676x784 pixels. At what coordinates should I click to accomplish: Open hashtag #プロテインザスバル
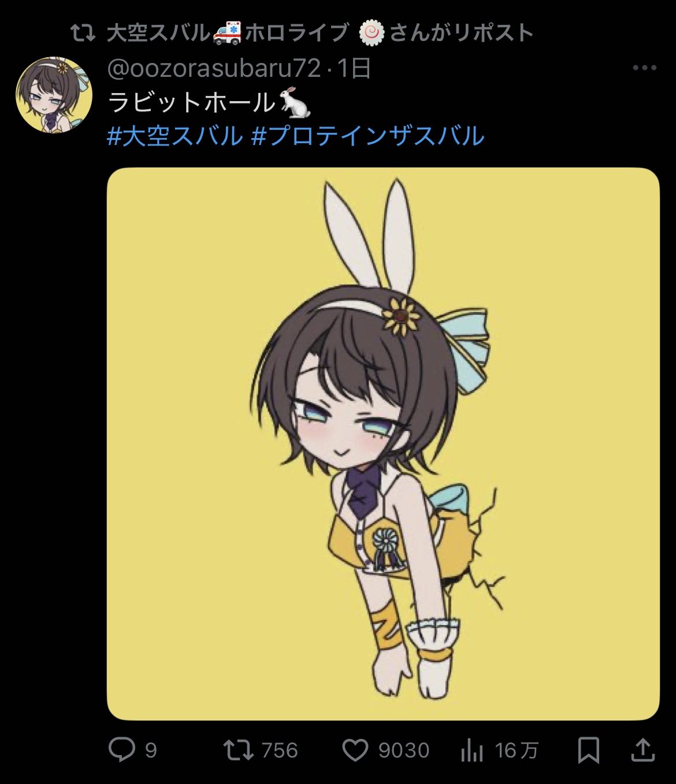(x=368, y=136)
